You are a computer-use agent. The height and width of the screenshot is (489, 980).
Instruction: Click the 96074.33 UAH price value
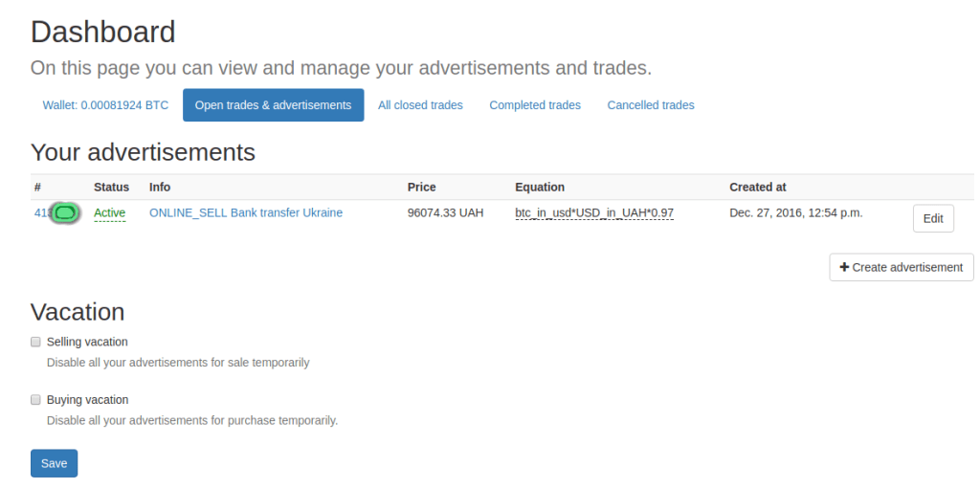point(445,213)
